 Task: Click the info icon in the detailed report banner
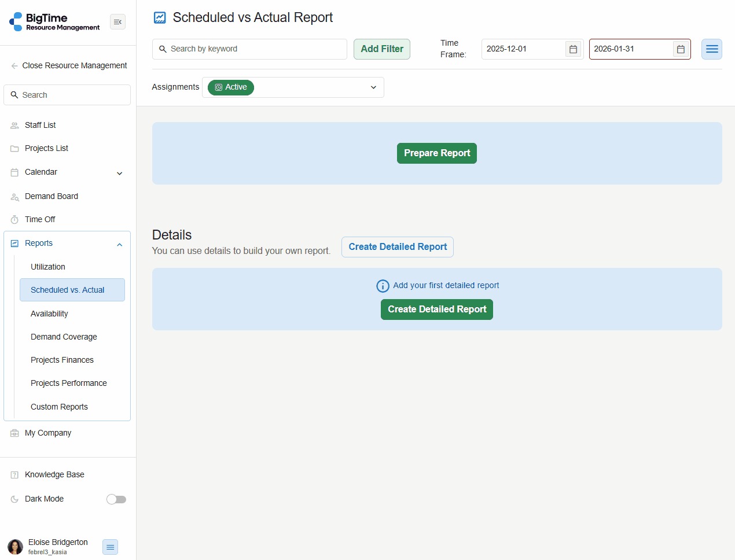[383, 286]
